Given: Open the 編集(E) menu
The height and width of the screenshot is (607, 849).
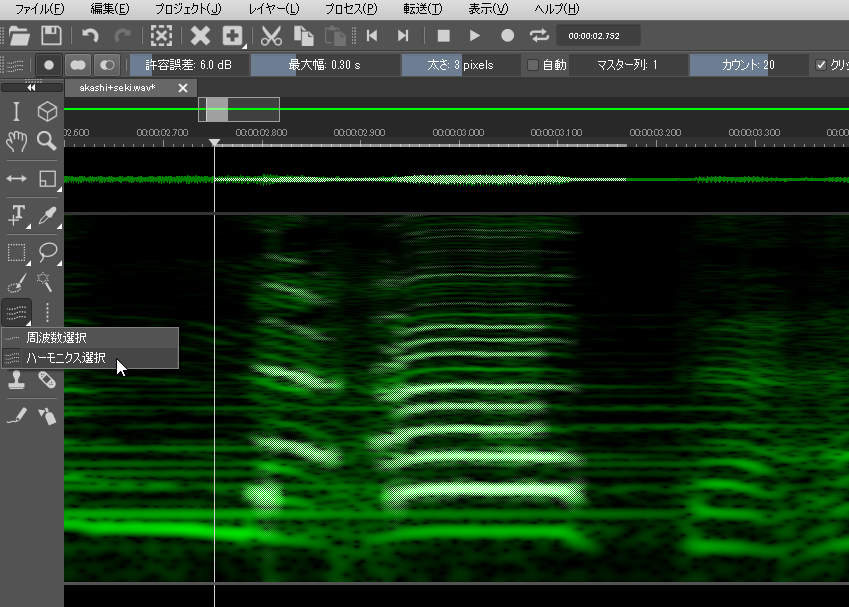Looking at the screenshot, I should [x=109, y=9].
